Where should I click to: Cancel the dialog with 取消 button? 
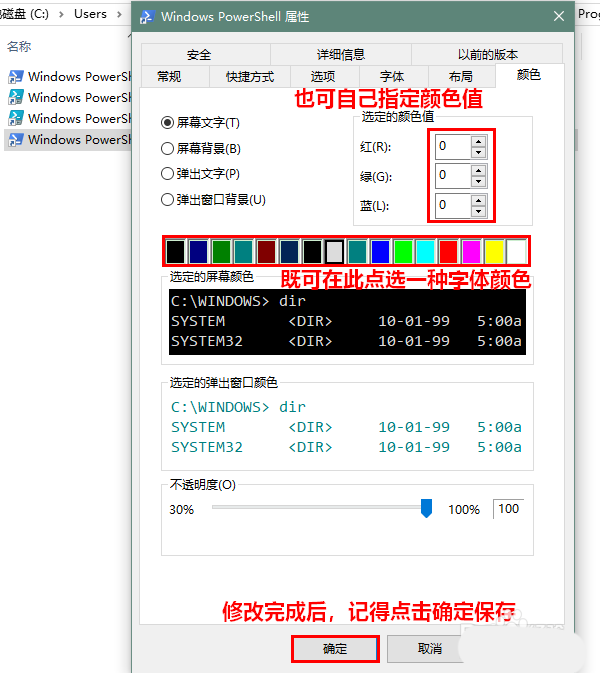coord(430,649)
